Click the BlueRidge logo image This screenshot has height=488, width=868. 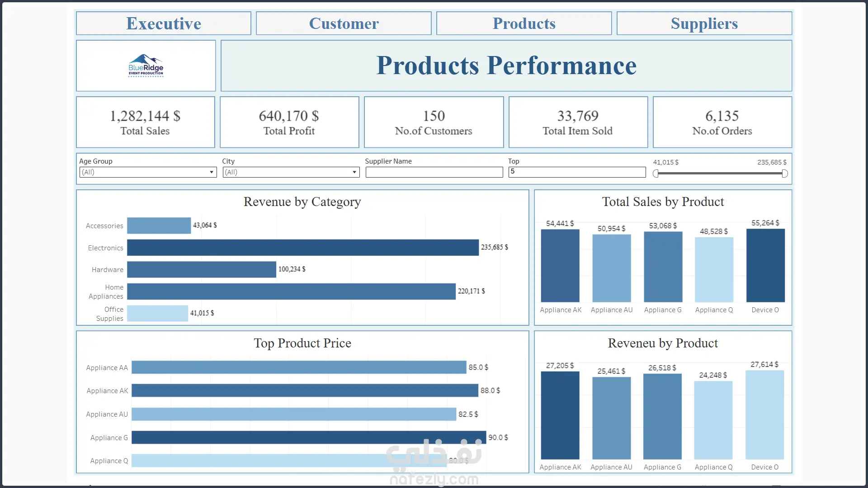click(x=146, y=66)
